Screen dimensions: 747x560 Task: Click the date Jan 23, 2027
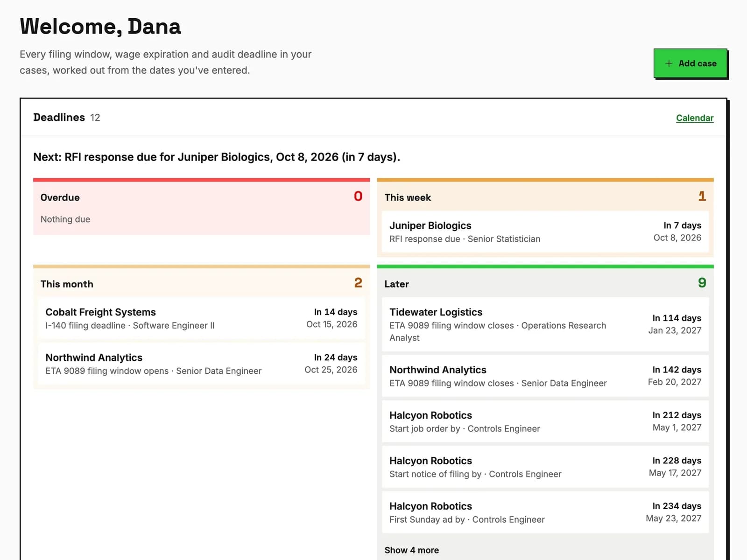tap(675, 330)
